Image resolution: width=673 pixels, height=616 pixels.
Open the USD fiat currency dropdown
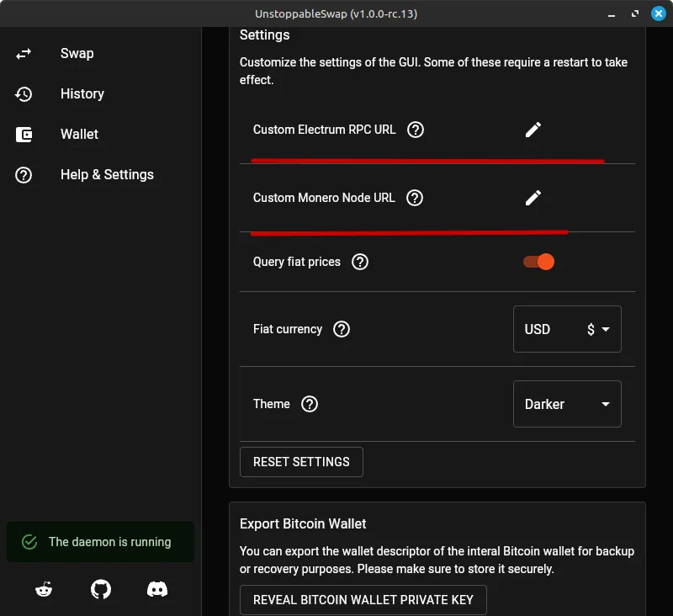coord(567,329)
